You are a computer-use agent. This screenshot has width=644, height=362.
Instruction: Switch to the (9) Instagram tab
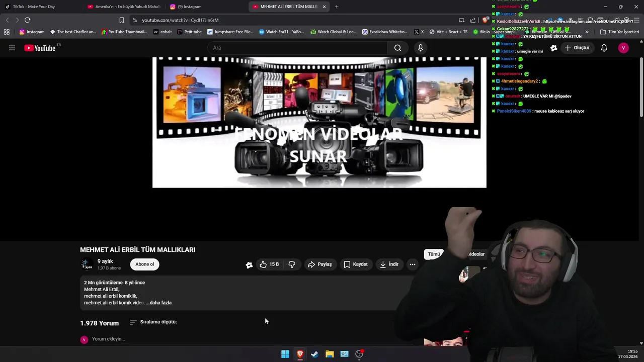tap(206, 7)
